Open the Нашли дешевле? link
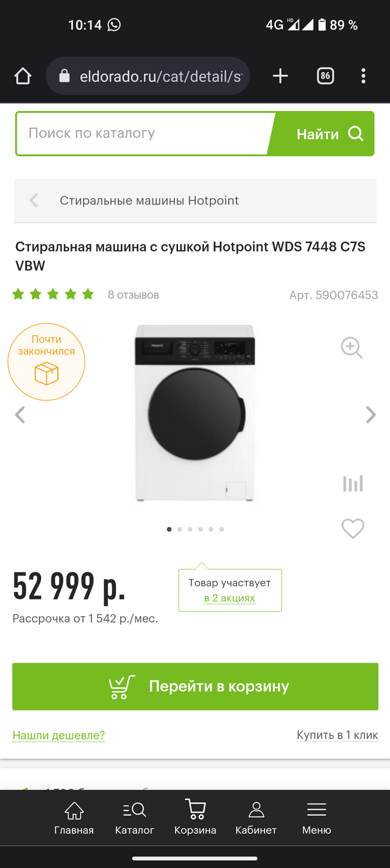This screenshot has width=390, height=868. [58, 735]
